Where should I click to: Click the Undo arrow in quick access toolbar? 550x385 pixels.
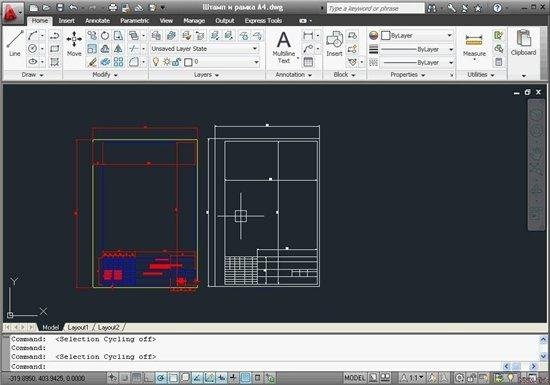[x=73, y=8]
